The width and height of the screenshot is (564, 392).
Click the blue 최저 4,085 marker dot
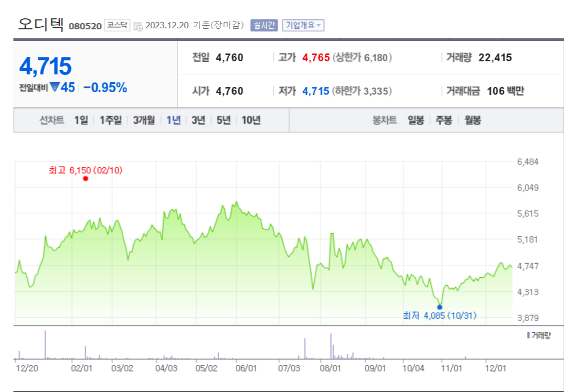pos(440,307)
